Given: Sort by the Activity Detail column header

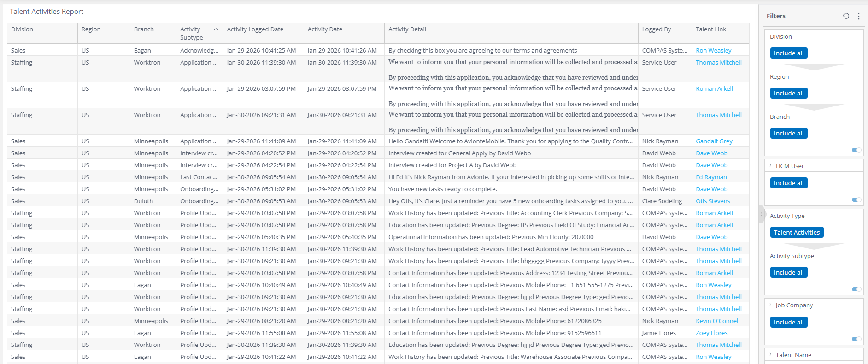Looking at the screenshot, I should click(511, 33).
